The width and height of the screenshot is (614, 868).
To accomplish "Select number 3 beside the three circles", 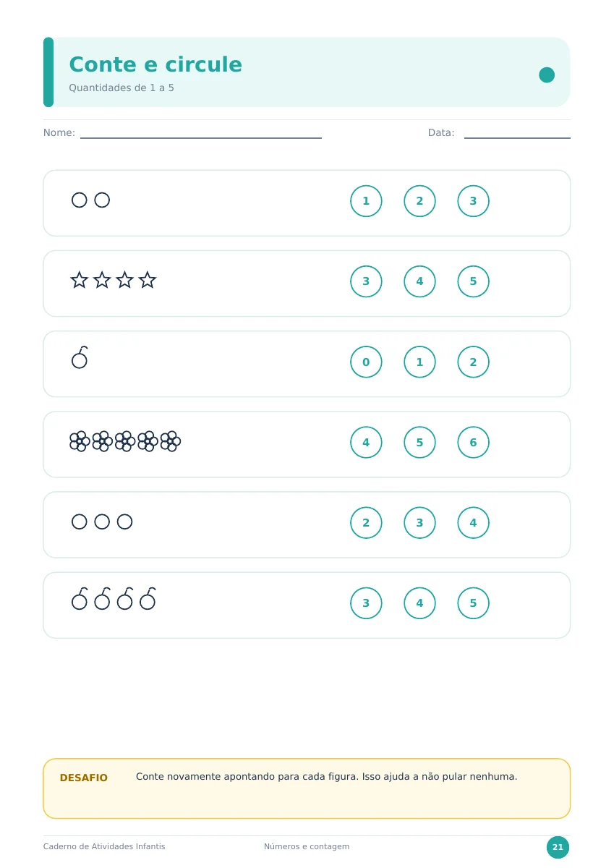I will [419, 523].
